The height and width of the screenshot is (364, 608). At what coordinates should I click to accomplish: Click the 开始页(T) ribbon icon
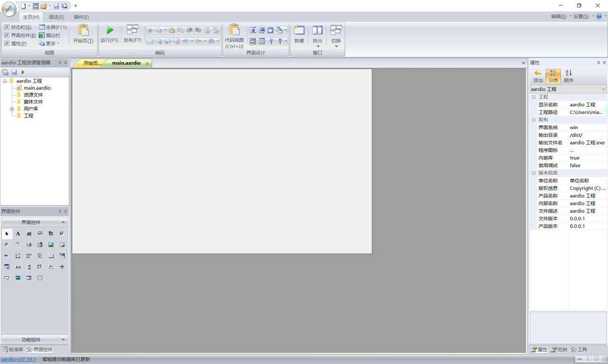83,31
